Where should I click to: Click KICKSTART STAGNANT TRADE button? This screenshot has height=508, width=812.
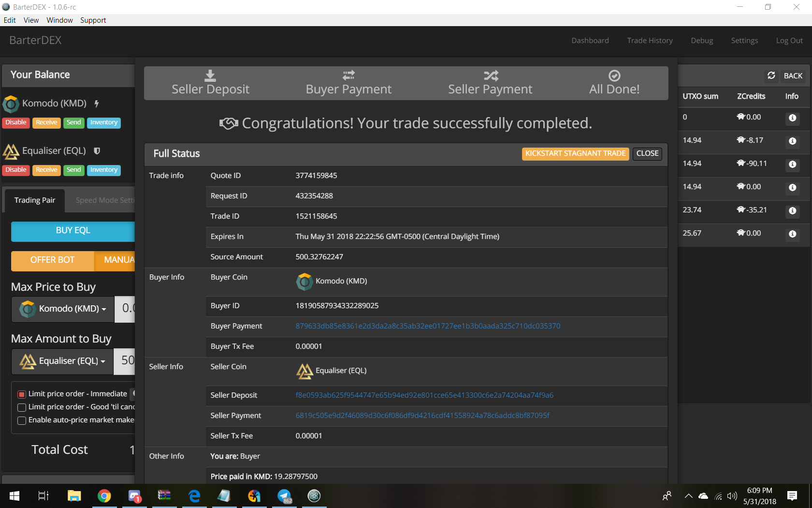point(575,154)
